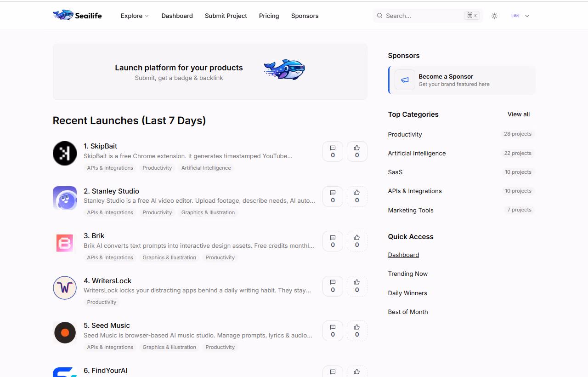Click the Seailife whale logo
588x377 pixels.
click(63, 15)
